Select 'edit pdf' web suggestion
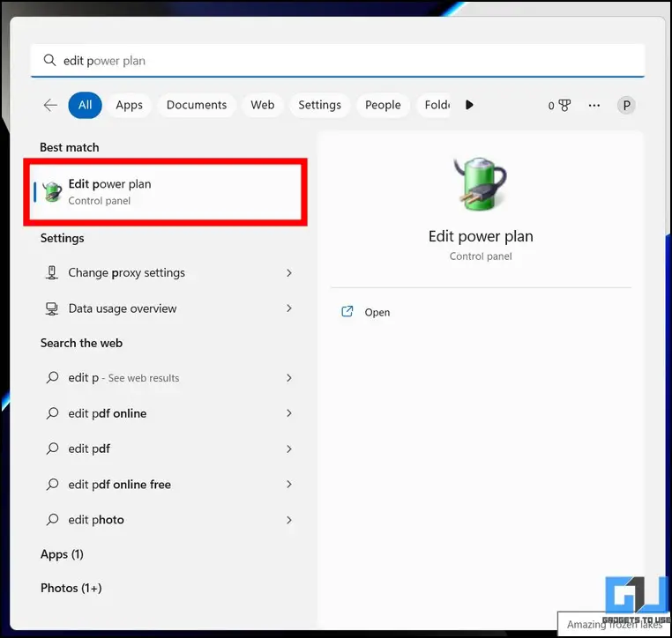This screenshot has width=672, height=638. tap(168, 449)
